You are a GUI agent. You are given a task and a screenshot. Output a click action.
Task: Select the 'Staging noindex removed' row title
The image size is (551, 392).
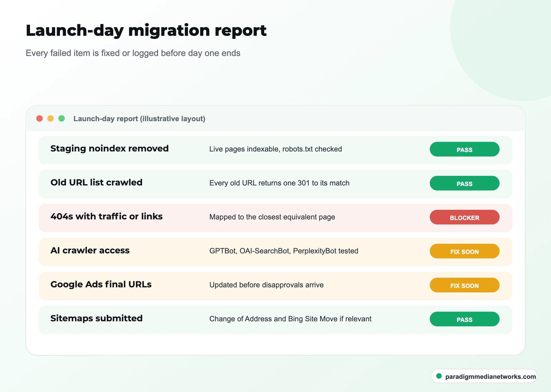coord(110,149)
